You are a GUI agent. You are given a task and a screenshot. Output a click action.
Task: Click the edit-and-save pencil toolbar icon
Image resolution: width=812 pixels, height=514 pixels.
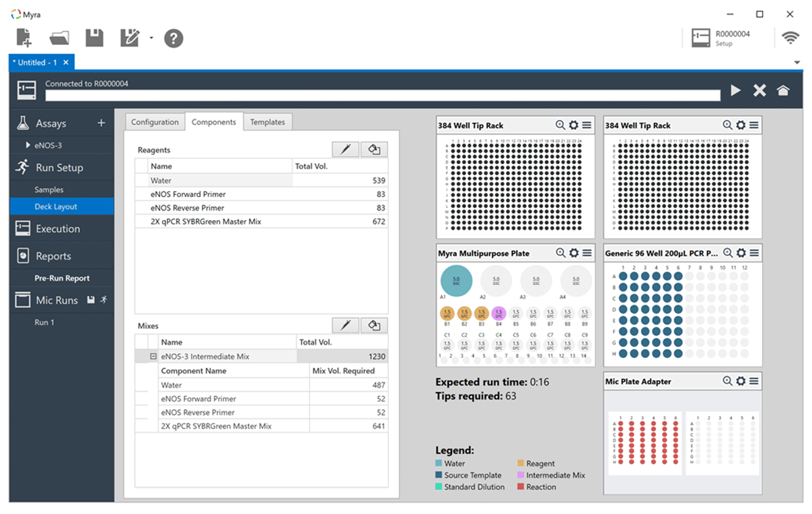[129, 38]
